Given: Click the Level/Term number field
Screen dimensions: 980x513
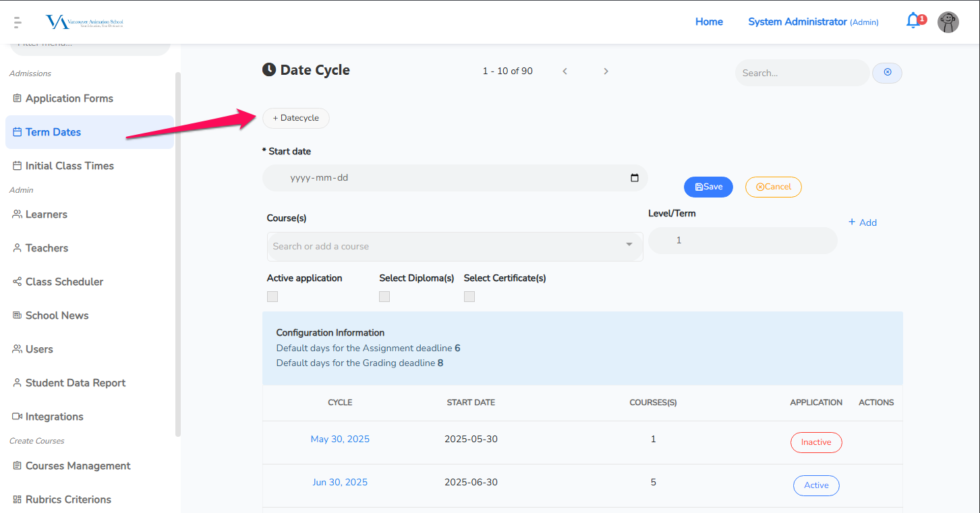Looking at the screenshot, I should (x=743, y=240).
